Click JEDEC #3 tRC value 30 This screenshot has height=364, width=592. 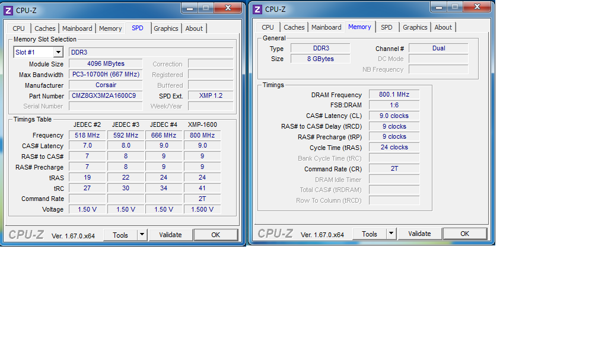point(126,188)
